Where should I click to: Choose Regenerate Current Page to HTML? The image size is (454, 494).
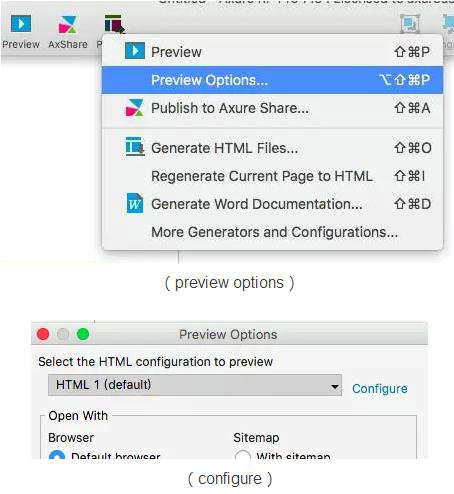point(272,176)
